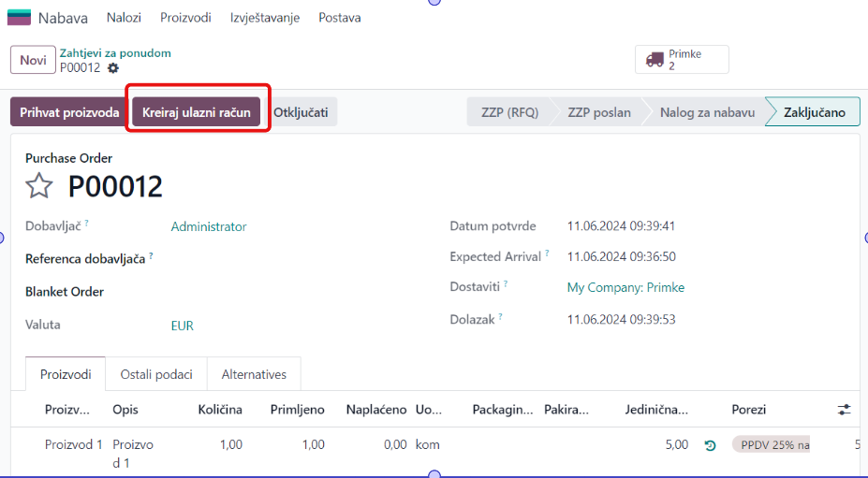Image resolution: width=868 pixels, height=478 pixels.
Task: Expand the Proizvodi top menu
Action: [185, 18]
